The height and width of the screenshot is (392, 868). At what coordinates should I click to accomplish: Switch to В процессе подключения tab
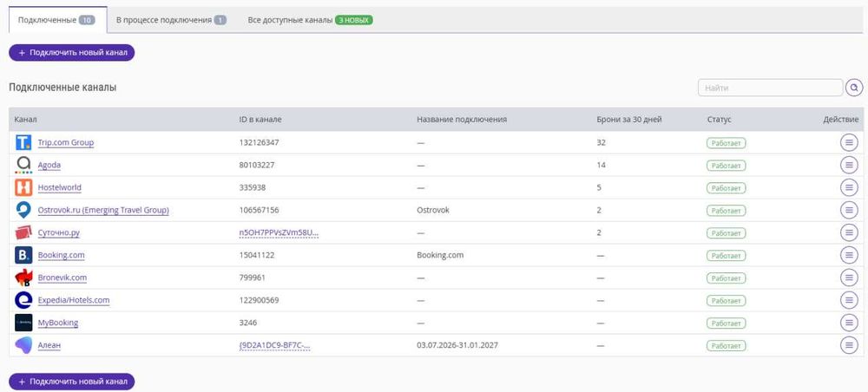(171, 20)
